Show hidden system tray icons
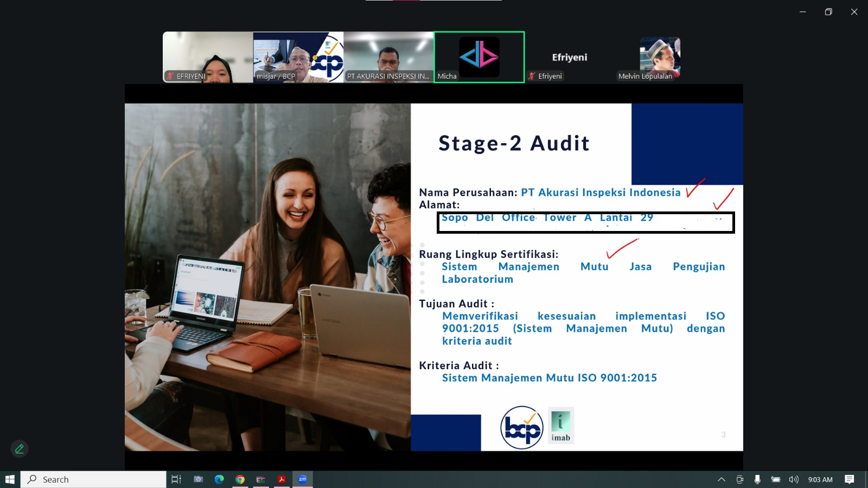The image size is (868, 488). point(721,479)
